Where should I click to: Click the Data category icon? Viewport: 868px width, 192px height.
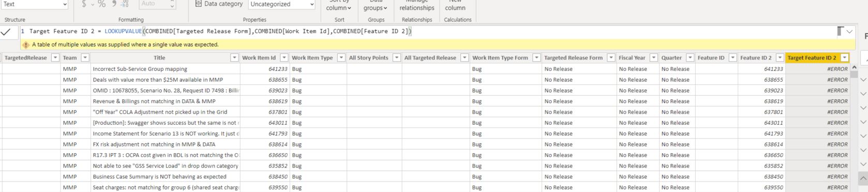199,4
